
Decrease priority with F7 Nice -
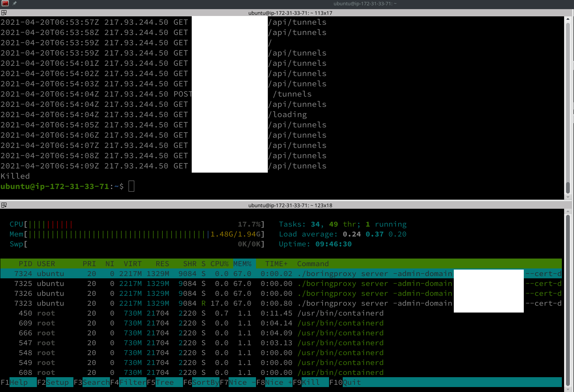pyautogui.click(x=238, y=382)
